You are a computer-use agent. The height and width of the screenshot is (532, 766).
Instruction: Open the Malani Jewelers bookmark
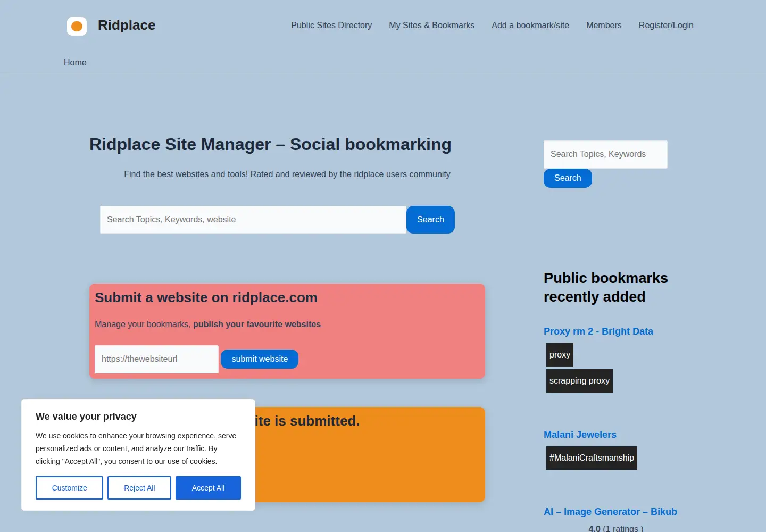580,435
